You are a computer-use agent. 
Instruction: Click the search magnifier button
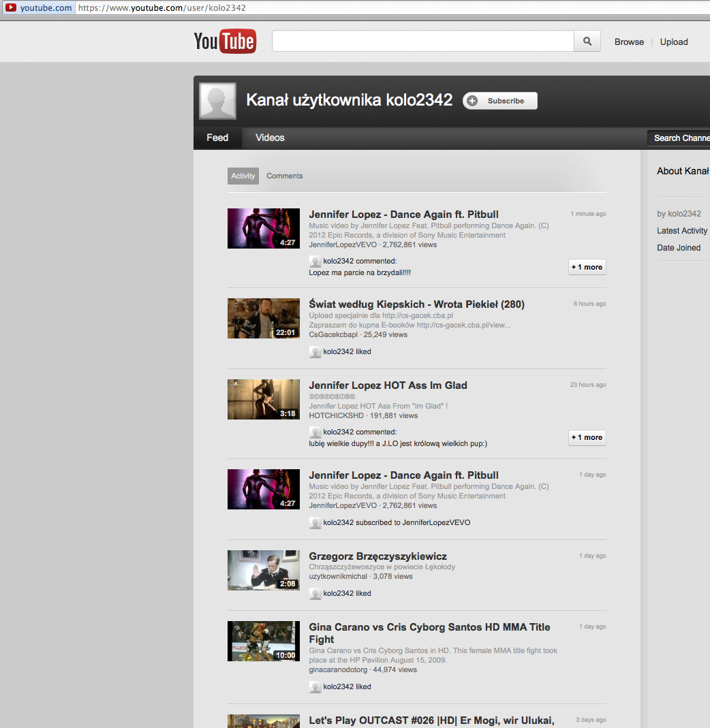pos(587,42)
